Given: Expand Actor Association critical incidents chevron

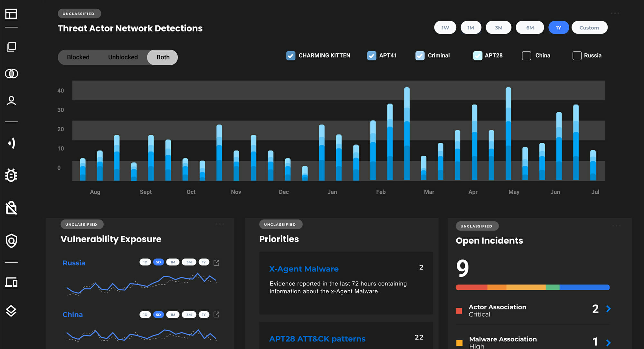Looking at the screenshot, I should (608, 309).
